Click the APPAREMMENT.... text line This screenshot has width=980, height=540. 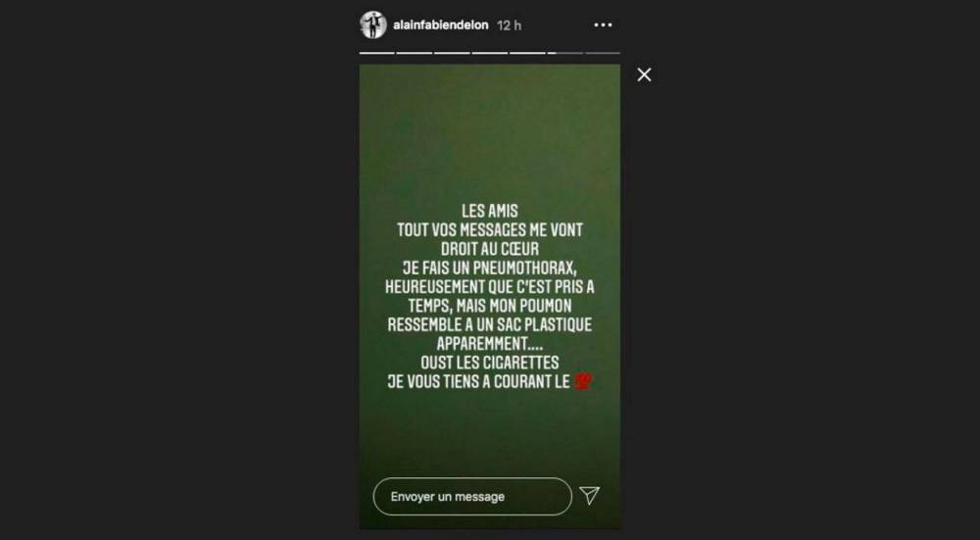489,344
